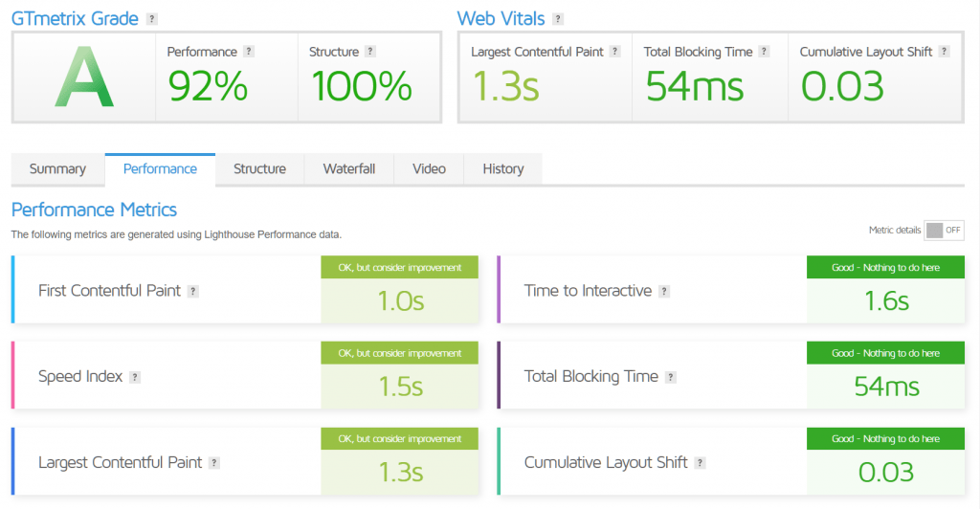980x509 pixels.
Task: Click help icon beside First Contentful Paint
Action: point(193,291)
